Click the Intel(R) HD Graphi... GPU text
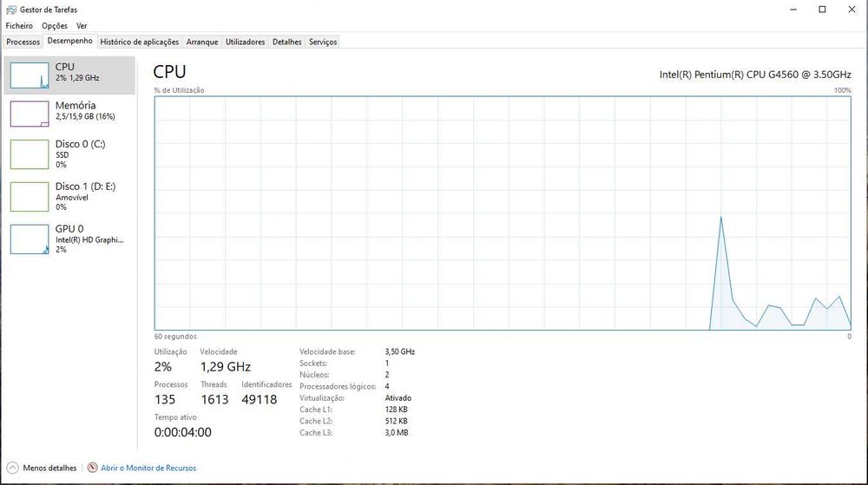Screen dimensions: 868x485 coord(89,240)
